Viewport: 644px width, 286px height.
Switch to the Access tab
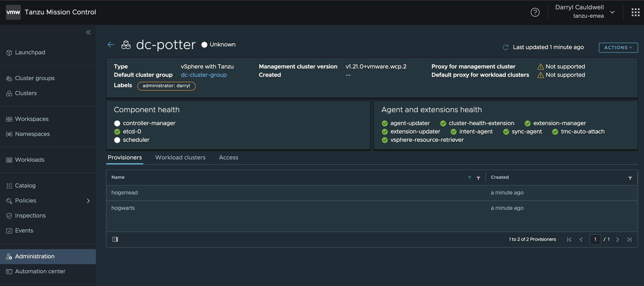[229, 158]
